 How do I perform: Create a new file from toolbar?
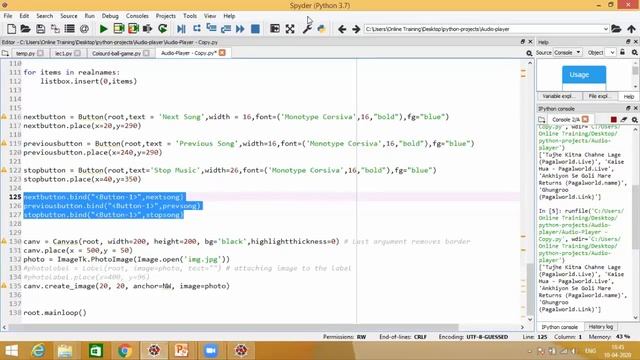point(11,29)
